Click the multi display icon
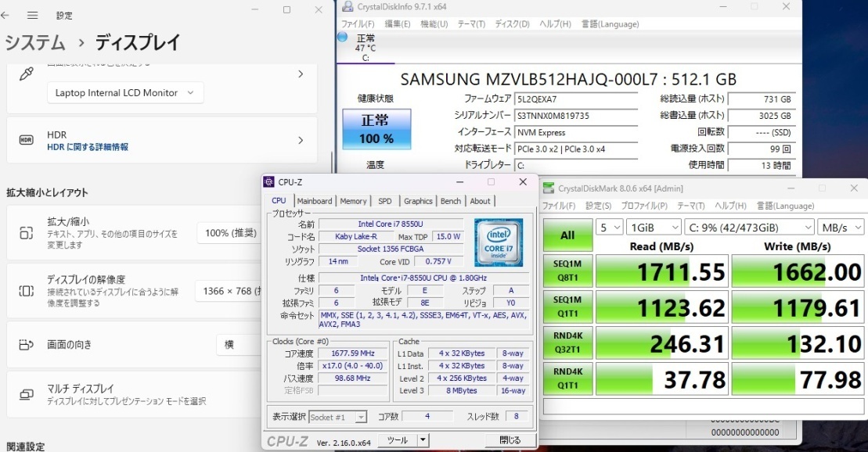The width and height of the screenshot is (868, 452). [26, 394]
